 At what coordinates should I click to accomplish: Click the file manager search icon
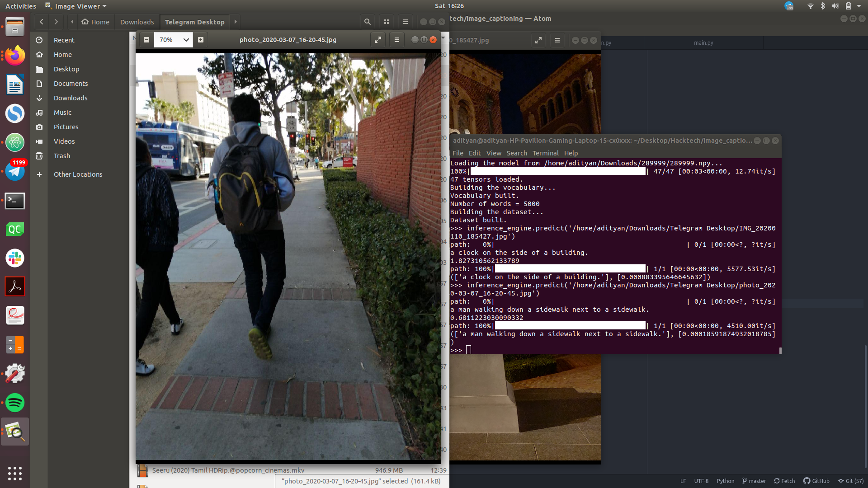pos(368,22)
